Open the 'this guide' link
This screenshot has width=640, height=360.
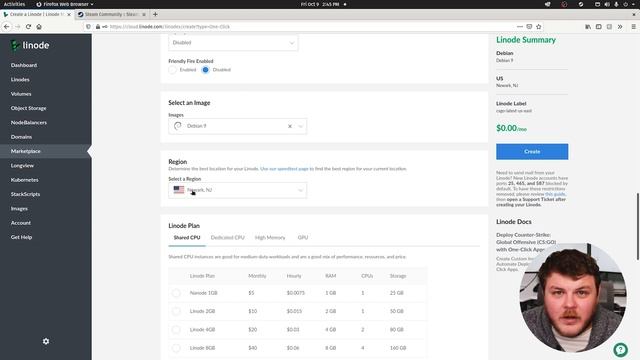555,194
